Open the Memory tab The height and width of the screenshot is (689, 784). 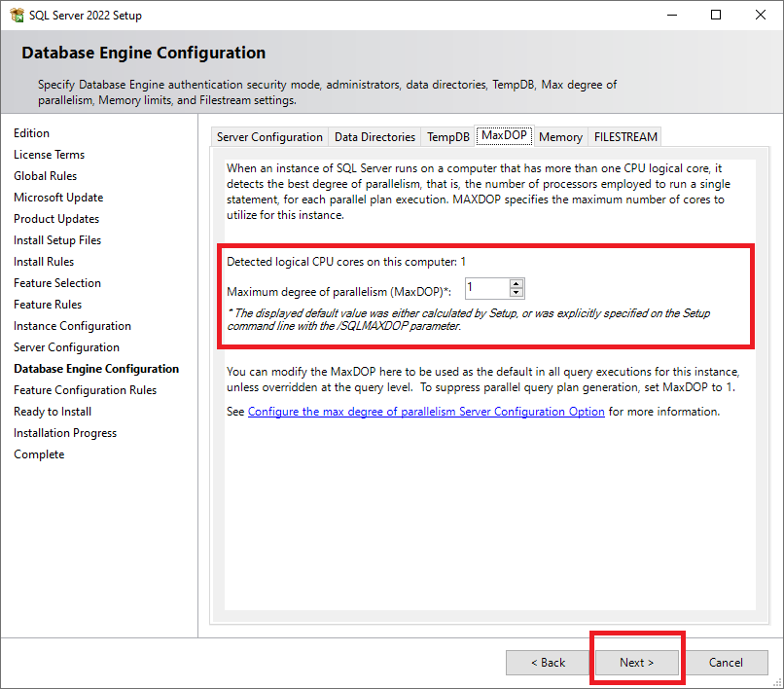coord(560,137)
